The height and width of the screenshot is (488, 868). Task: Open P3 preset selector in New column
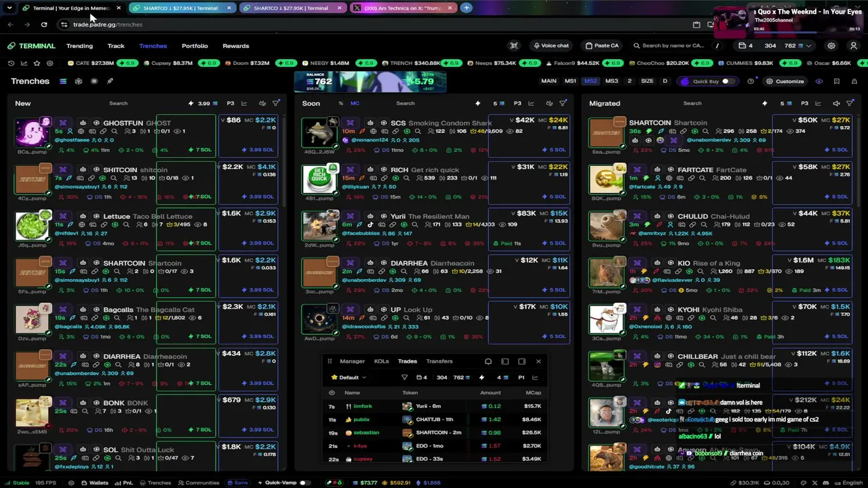point(231,104)
